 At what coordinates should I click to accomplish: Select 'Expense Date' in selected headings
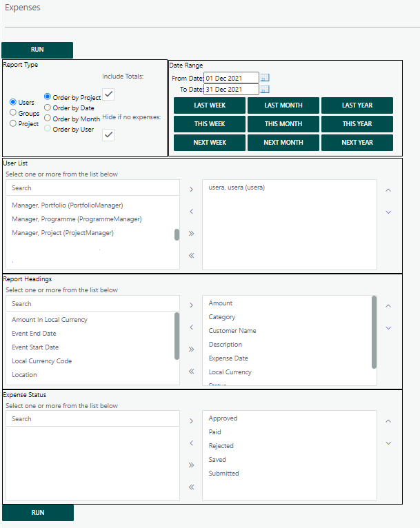point(228,358)
